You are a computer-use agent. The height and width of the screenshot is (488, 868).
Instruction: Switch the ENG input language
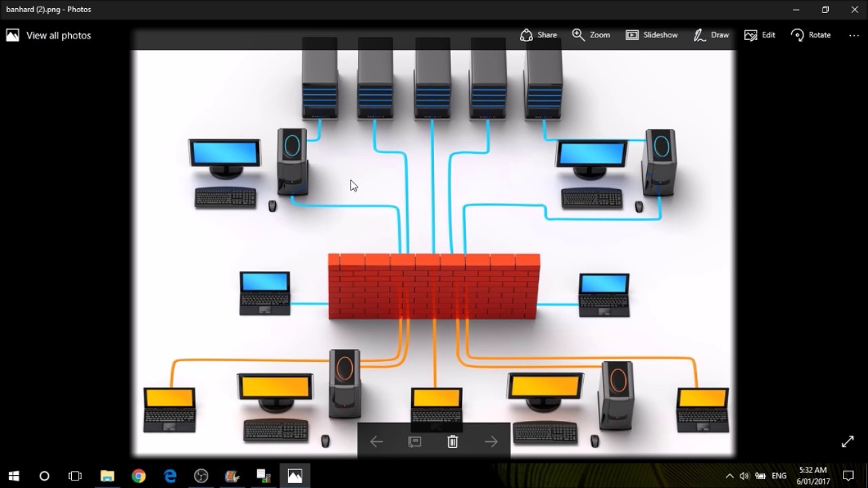click(779, 476)
